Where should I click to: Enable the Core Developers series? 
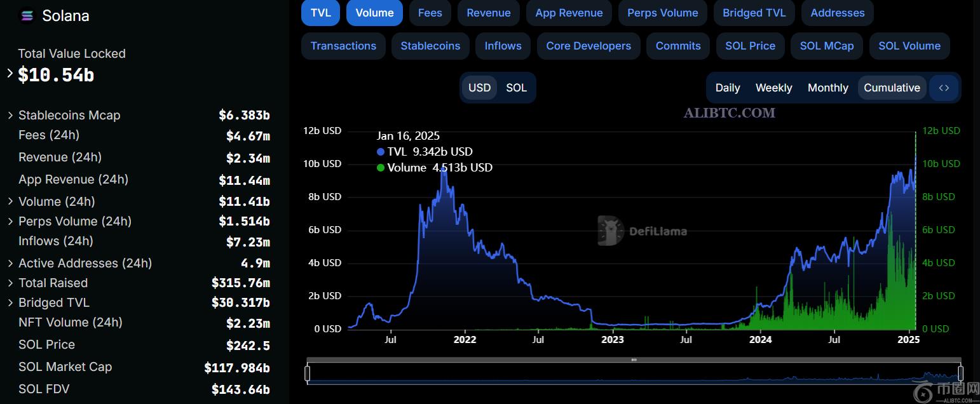pyautogui.click(x=589, y=46)
